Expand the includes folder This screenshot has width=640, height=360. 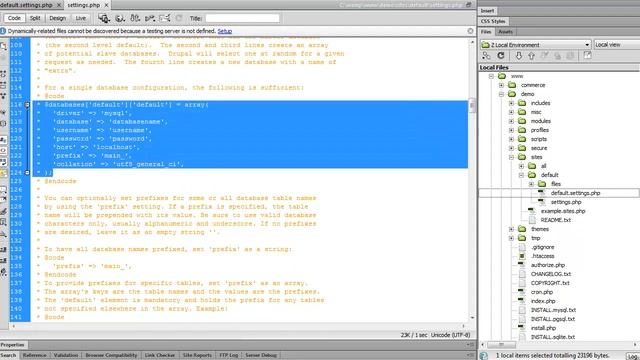(x=511, y=103)
